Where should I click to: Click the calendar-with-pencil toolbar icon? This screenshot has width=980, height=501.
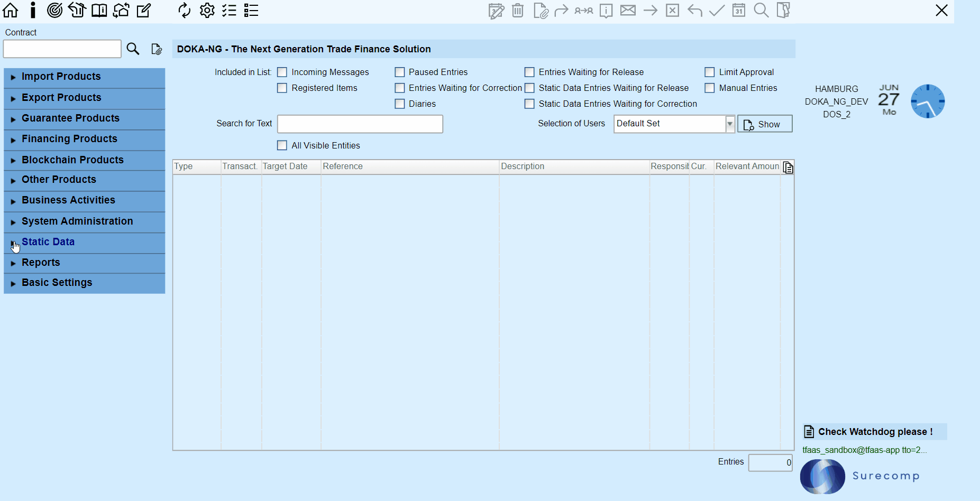(x=496, y=11)
